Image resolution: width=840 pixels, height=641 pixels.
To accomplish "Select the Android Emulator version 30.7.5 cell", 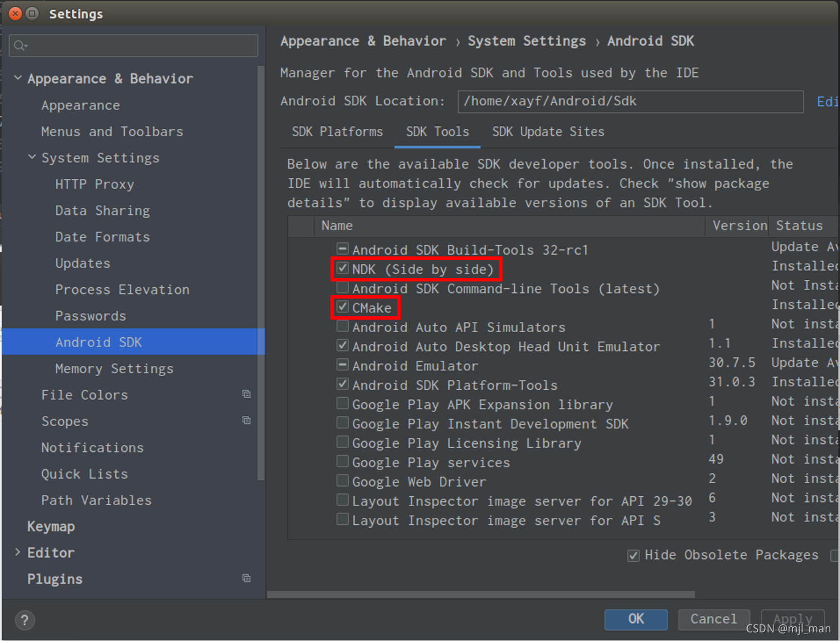I will tap(732, 362).
